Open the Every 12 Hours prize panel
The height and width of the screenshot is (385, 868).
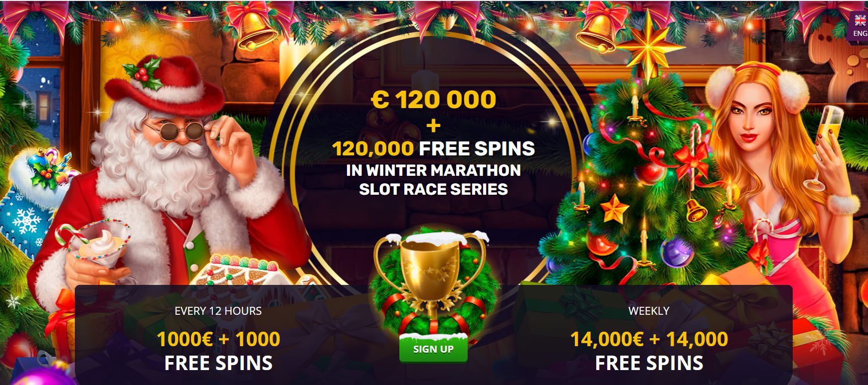coord(218,335)
